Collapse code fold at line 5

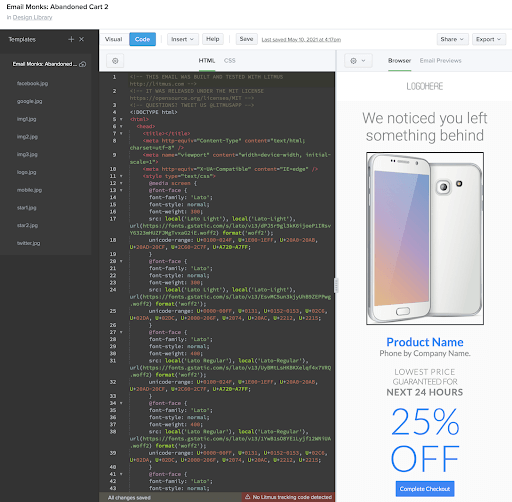(121, 119)
